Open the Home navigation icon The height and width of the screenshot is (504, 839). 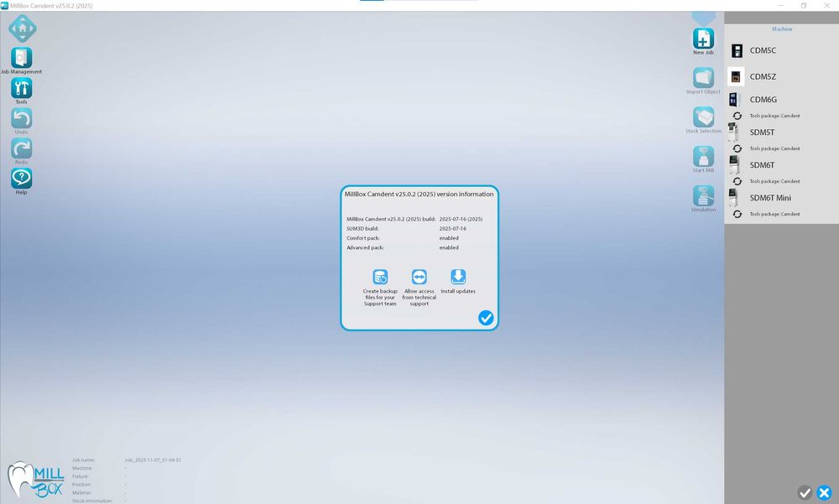(x=23, y=29)
